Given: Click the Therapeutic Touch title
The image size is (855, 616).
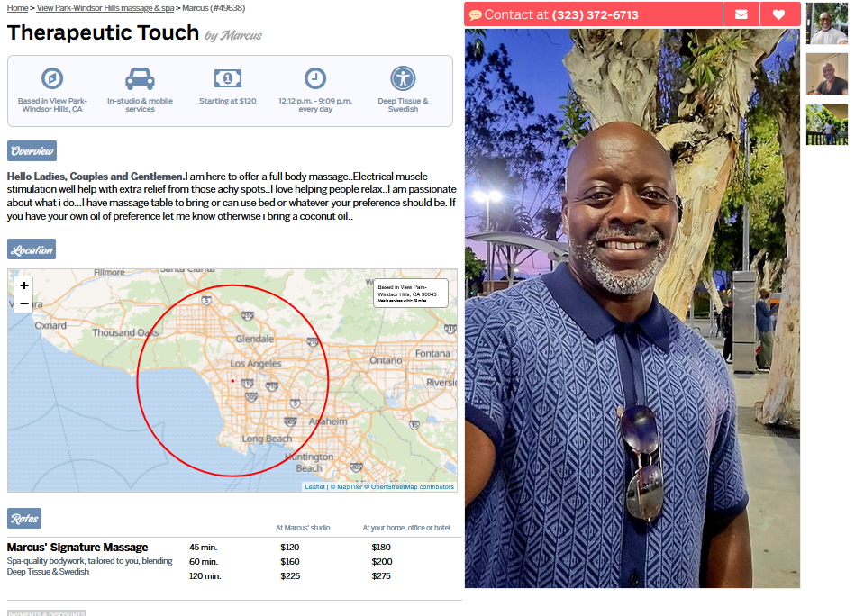Looking at the screenshot, I should coord(103,32).
